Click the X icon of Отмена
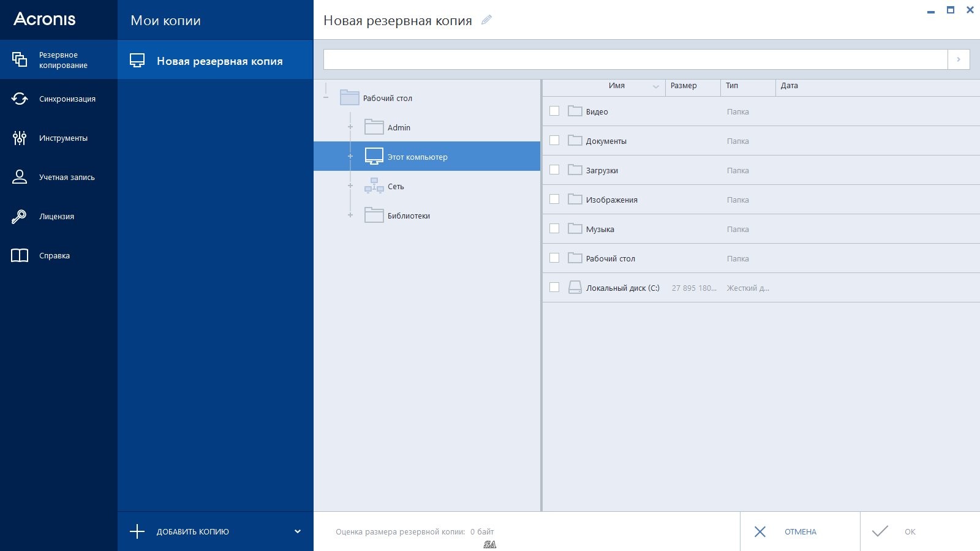The image size is (980, 551). tap(760, 531)
